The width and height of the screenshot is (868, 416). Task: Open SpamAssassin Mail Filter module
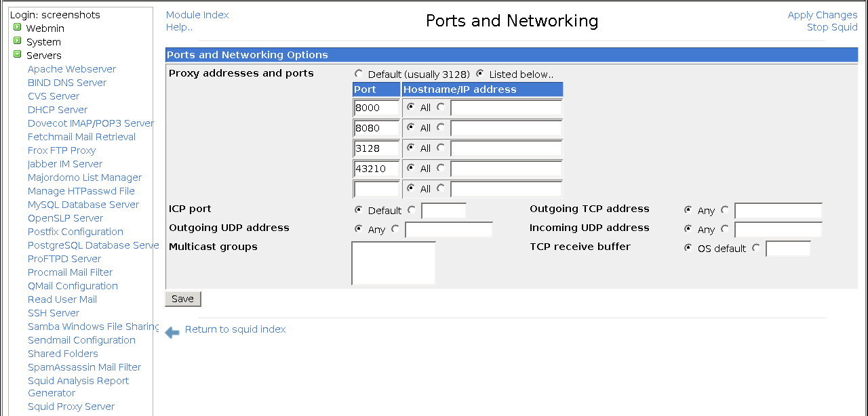click(x=84, y=367)
